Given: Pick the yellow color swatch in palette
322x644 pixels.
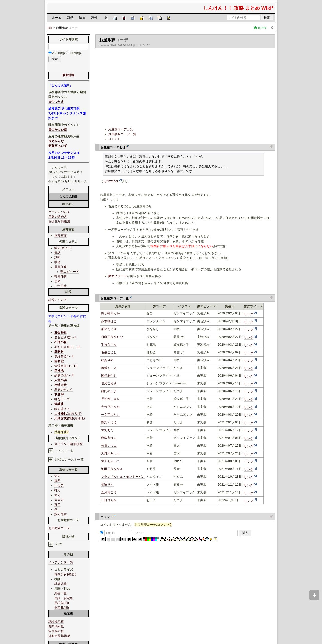Looking at the screenshot, I should pyautogui.click(x=150, y=540).
